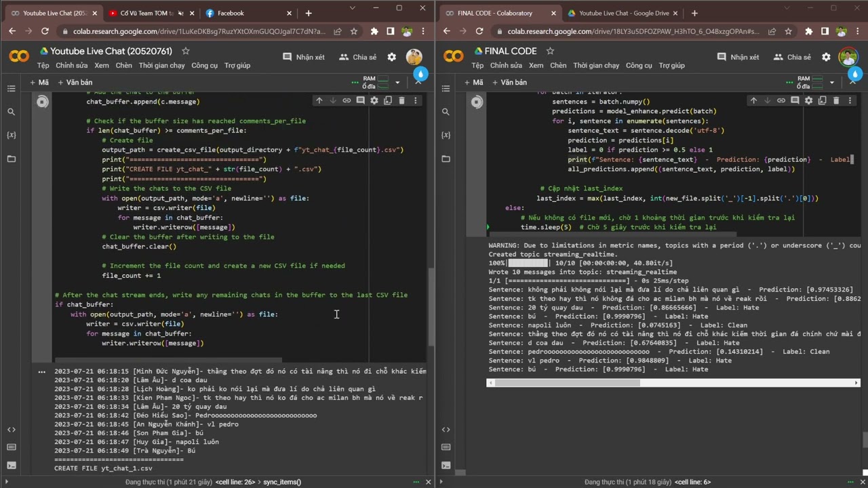The image size is (868, 488).
Task: Stop the running cell in FINAL CODE notebook
Action: pos(477,102)
